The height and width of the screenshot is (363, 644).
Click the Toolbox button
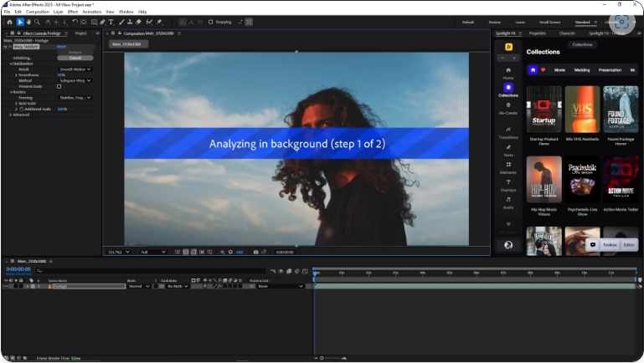coord(610,245)
